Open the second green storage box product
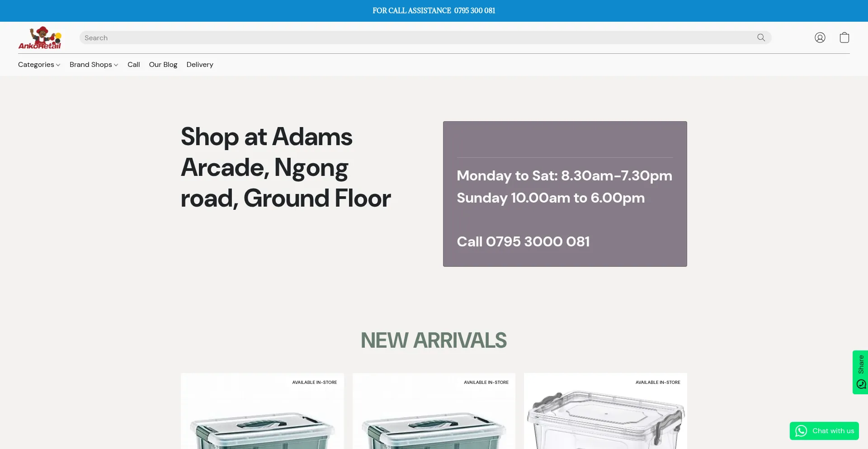 click(434, 425)
